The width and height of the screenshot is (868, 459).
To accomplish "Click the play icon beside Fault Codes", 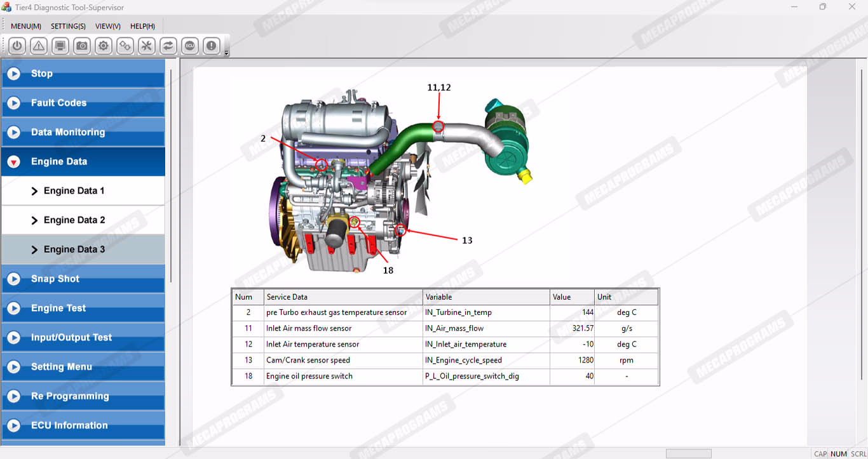I will pos(13,103).
